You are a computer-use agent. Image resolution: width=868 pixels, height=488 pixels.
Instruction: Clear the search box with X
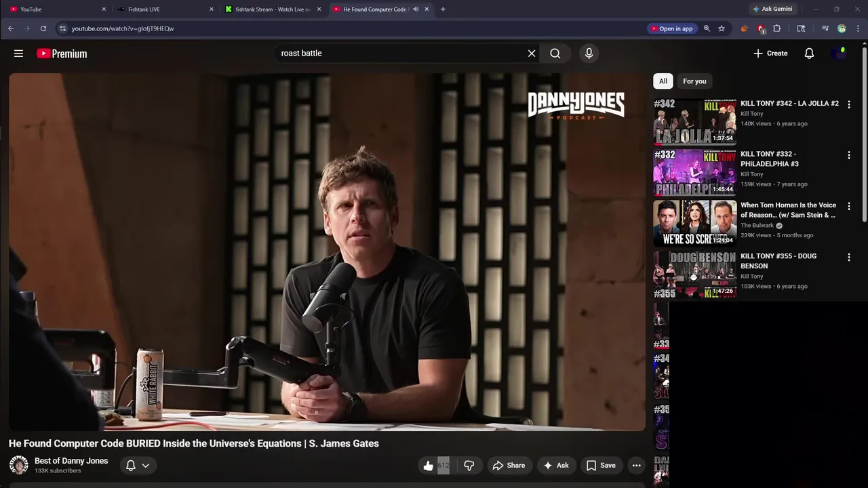532,54
